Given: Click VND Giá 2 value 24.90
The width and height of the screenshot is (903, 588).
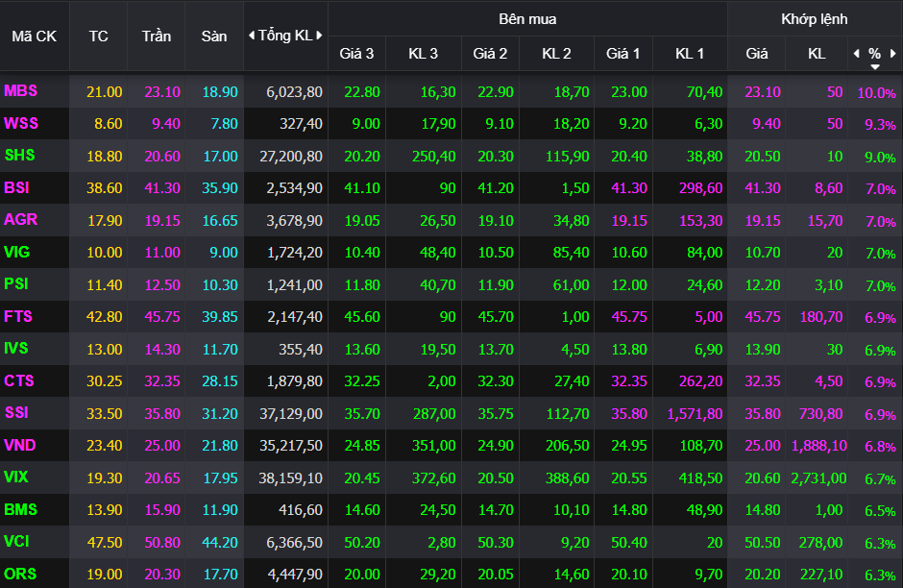Looking at the screenshot, I should (x=496, y=446).
